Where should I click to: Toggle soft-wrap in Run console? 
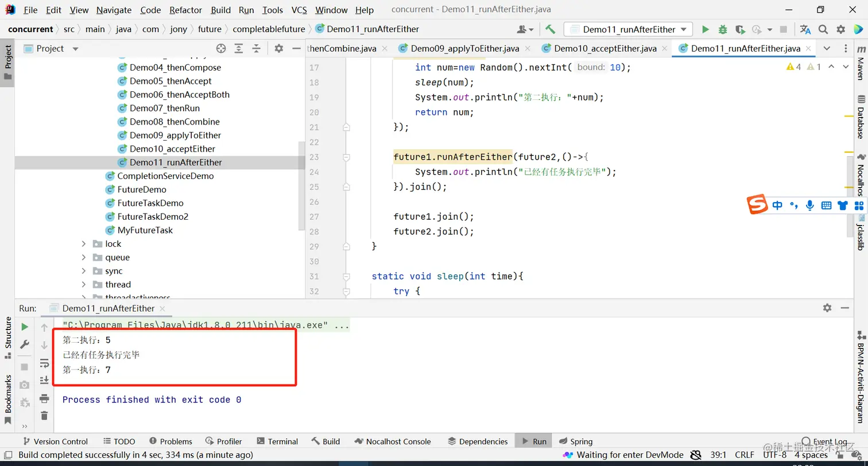tap(44, 363)
